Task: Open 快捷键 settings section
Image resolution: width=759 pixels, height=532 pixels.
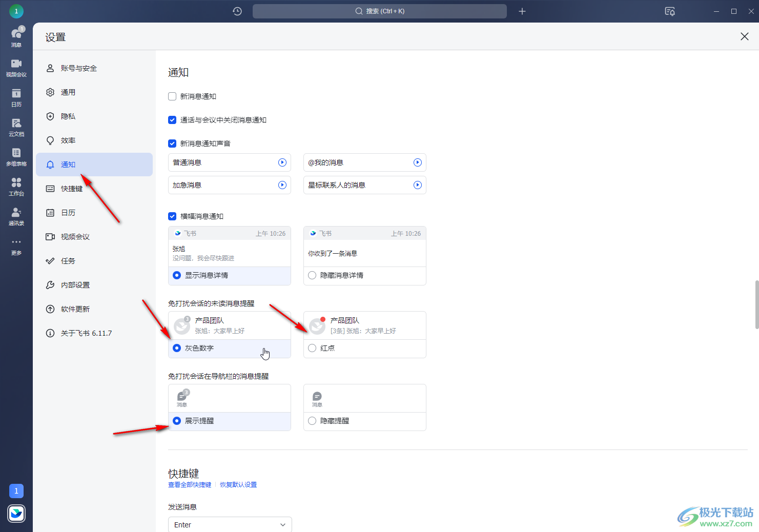Action: pos(94,189)
